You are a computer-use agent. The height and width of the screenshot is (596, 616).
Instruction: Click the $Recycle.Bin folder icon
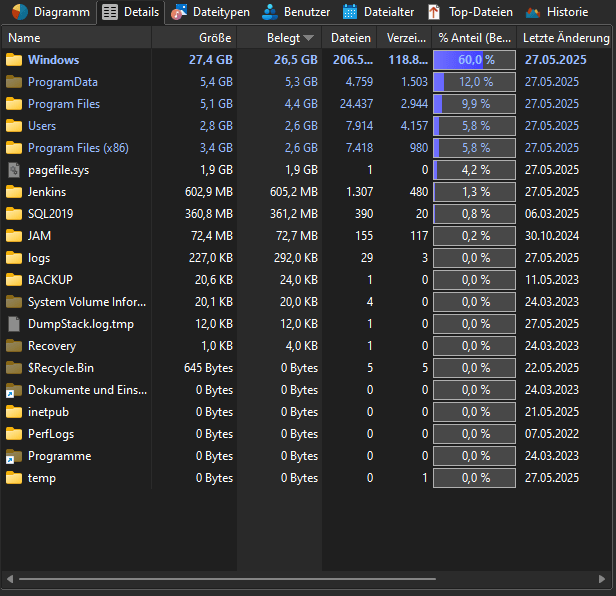pyautogui.click(x=14, y=368)
